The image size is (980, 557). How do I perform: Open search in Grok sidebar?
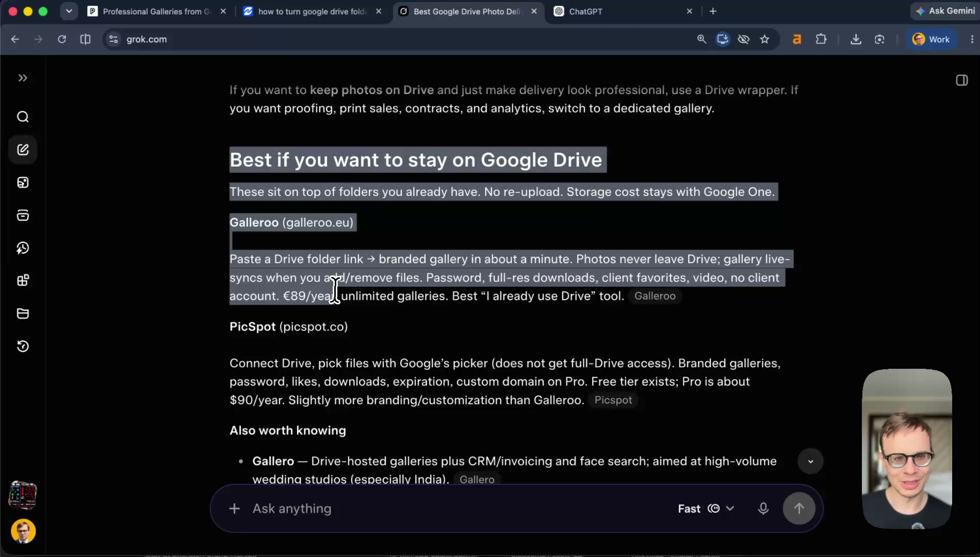pos(23,117)
